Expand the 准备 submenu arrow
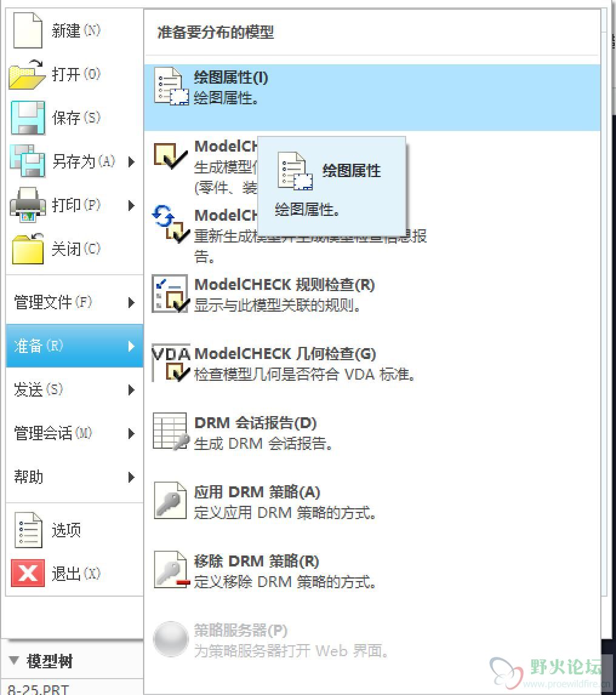Screen dimensions: 616x695 click(x=131, y=346)
